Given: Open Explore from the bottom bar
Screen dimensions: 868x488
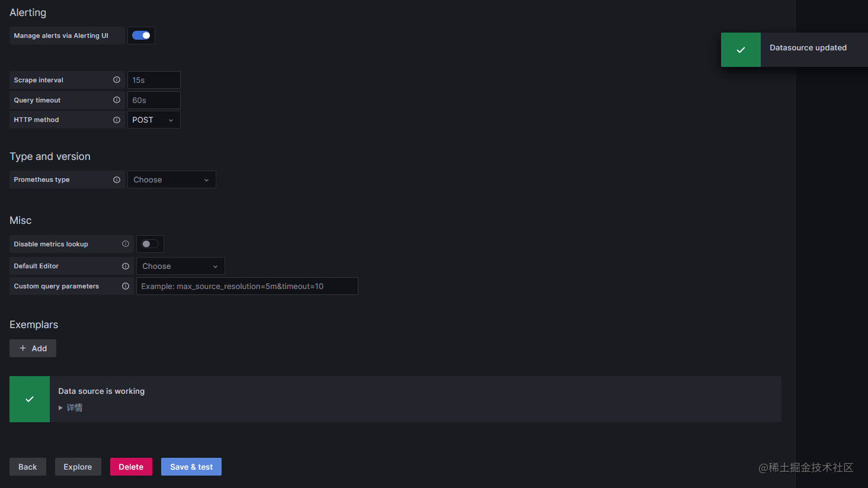Looking at the screenshot, I should (x=78, y=467).
